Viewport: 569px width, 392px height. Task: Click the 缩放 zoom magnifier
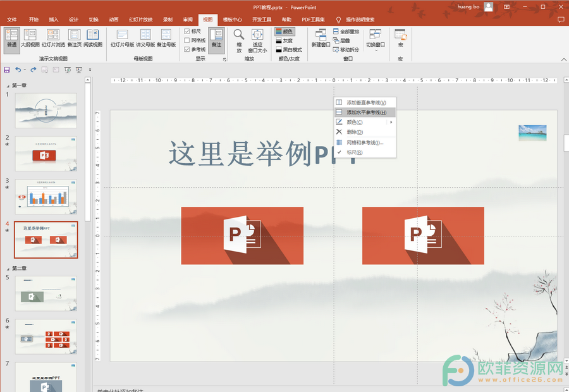(x=239, y=40)
